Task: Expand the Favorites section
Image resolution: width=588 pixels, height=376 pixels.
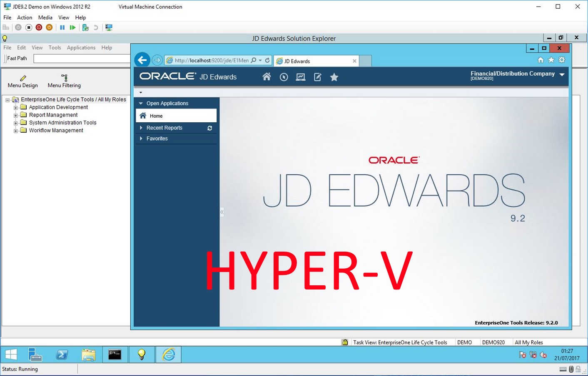Action: click(141, 139)
